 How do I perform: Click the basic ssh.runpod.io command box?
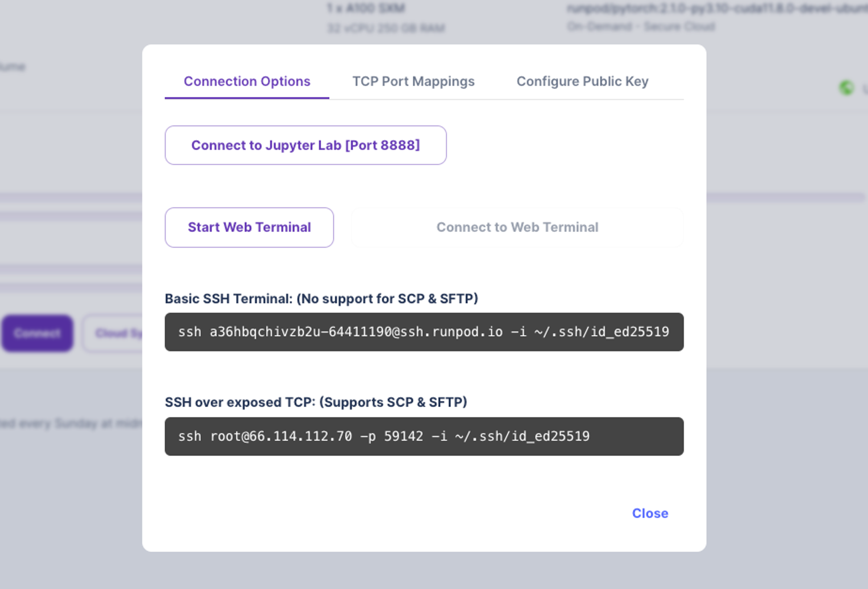424,332
